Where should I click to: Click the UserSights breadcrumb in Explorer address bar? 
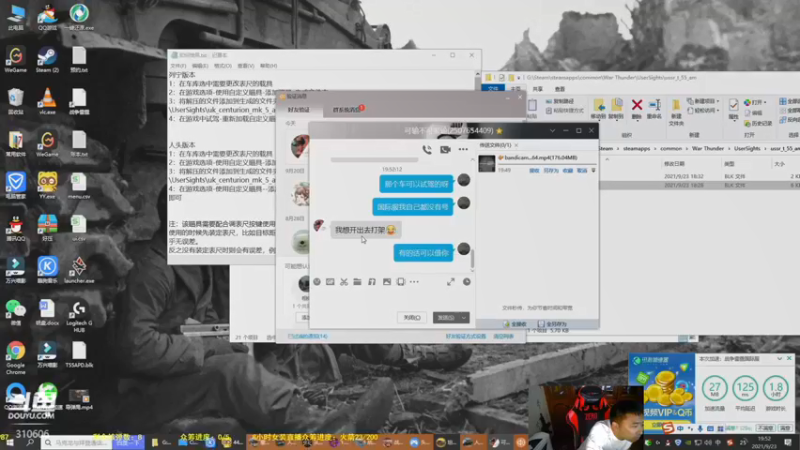click(747, 148)
